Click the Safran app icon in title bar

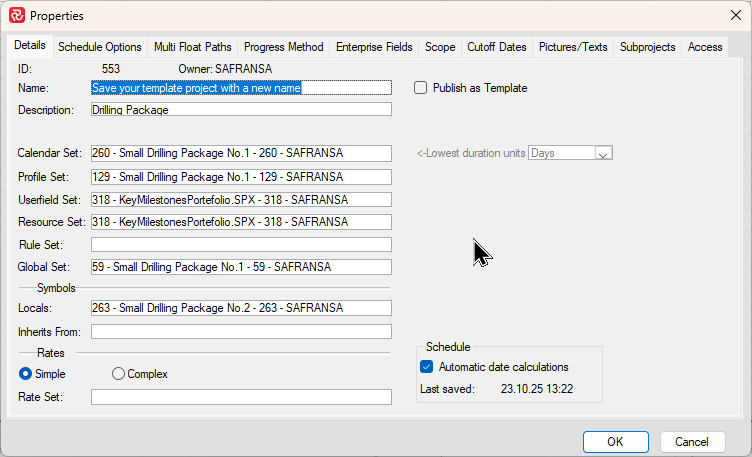(x=17, y=16)
